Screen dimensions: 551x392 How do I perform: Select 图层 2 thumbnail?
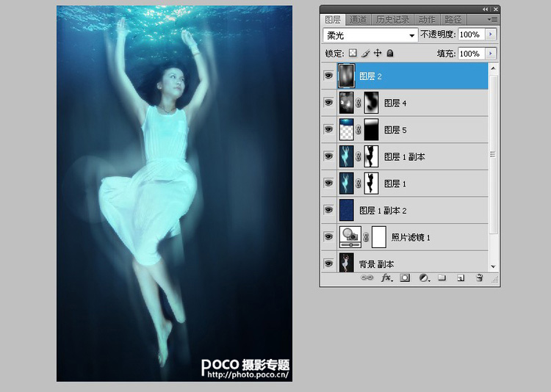pos(346,76)
